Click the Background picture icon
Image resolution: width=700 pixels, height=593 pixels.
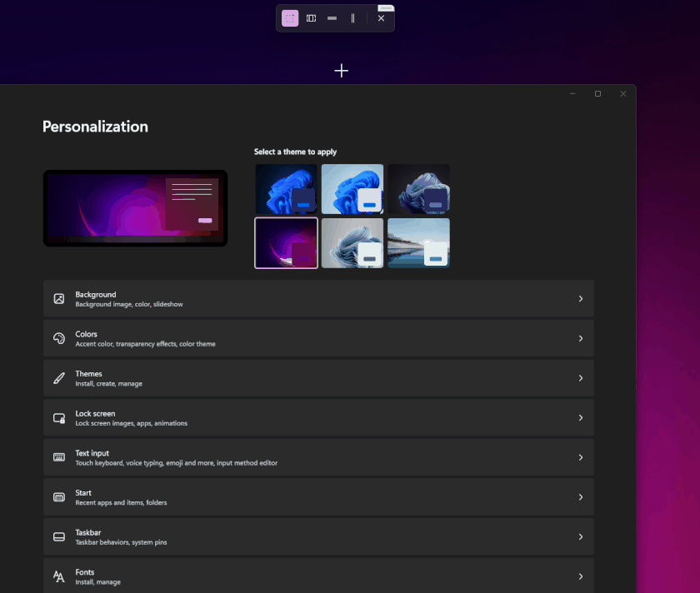59,298
